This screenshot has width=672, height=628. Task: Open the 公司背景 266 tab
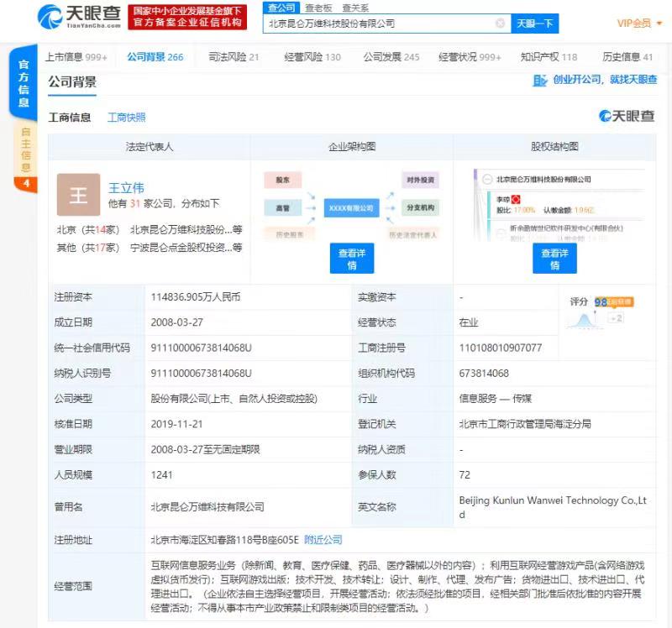[x=155, y=57]
